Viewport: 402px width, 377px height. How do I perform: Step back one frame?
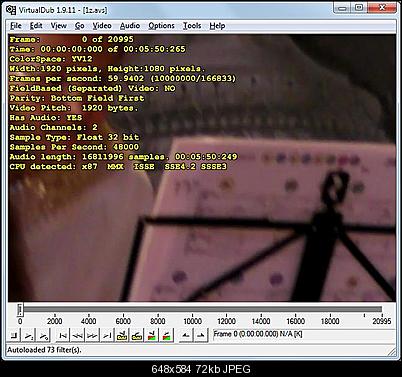coord(77,335)
